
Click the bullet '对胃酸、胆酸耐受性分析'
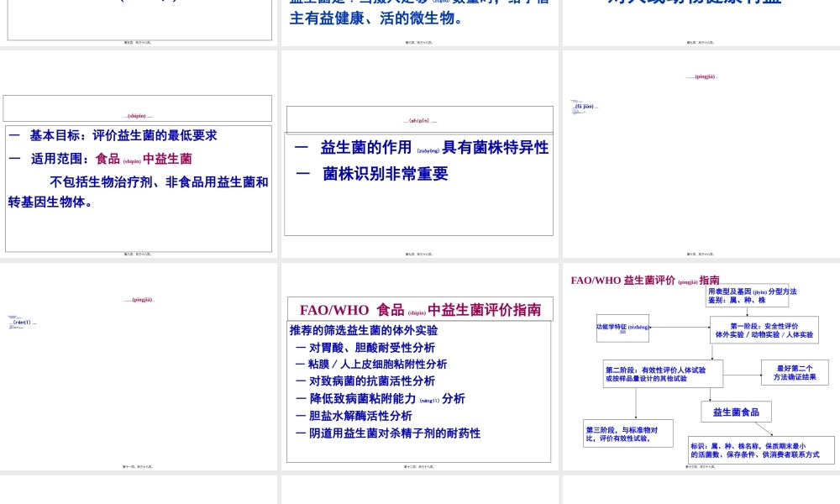(368, 347)
